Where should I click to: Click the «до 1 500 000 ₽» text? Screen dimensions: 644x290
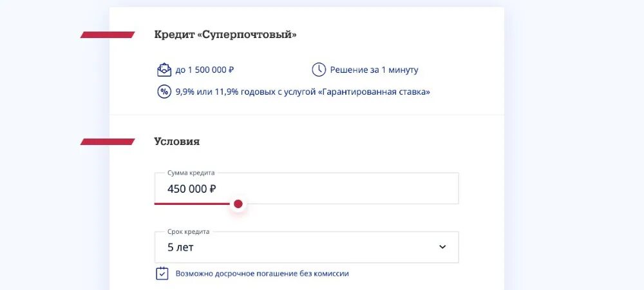pyautogui.click(x=206, y=70)
